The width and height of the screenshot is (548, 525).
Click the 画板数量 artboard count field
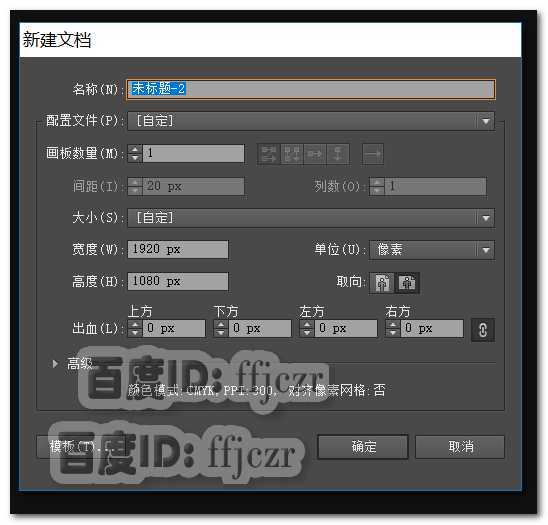[193, 153]
